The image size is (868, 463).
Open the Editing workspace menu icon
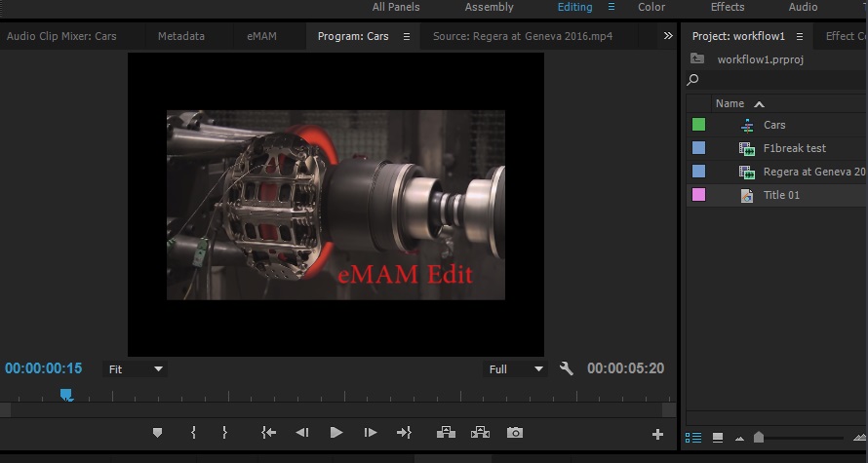(x=612, y=7)
